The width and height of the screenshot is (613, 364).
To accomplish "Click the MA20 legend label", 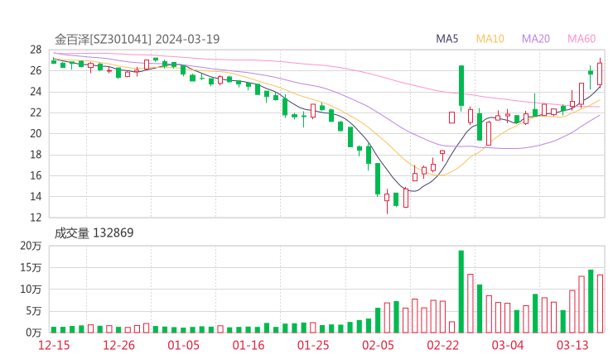I will [536, 39].
